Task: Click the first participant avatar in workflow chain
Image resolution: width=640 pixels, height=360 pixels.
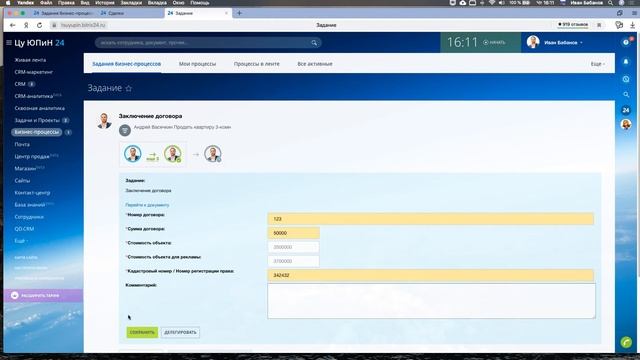Action: tap(133, 154)
